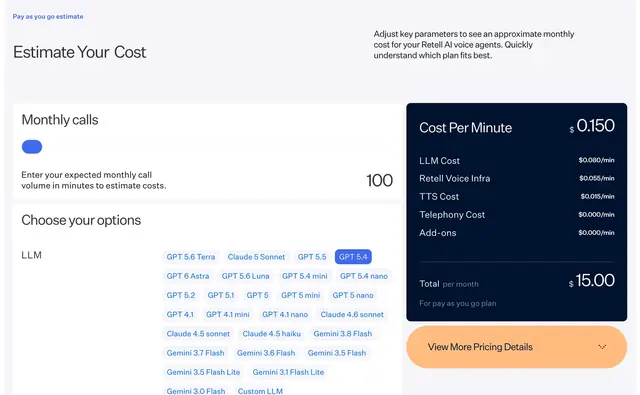Choose Gemini 3.1 Flash Lite model

coord(288,372)
